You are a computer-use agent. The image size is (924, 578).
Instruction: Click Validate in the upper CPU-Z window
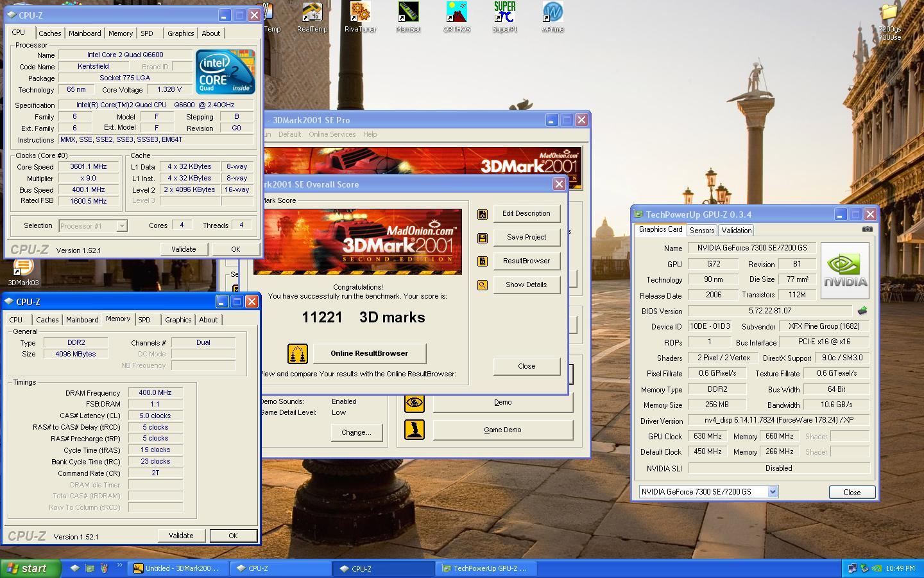184,249
